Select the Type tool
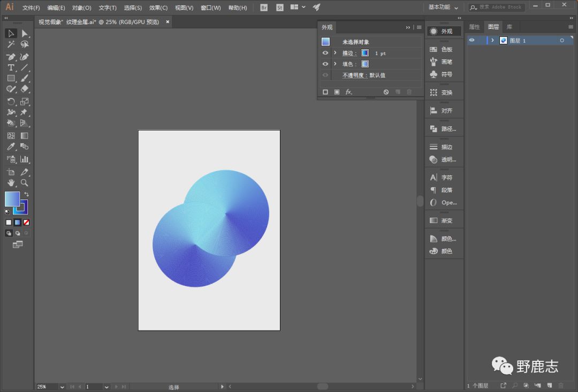The width and height of the screenshot is (578, 392). pyautogui.click(x=11, y=67)
